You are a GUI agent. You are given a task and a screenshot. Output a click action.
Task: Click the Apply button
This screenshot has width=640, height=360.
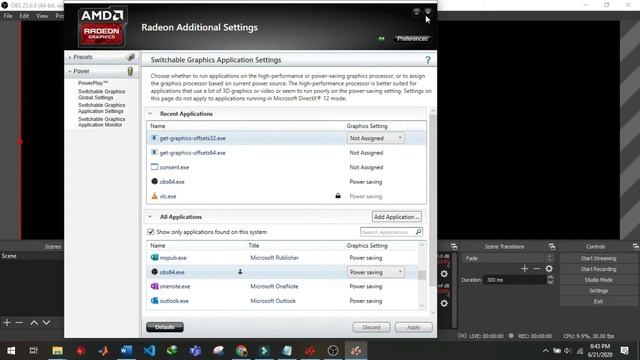coord(413,327)
